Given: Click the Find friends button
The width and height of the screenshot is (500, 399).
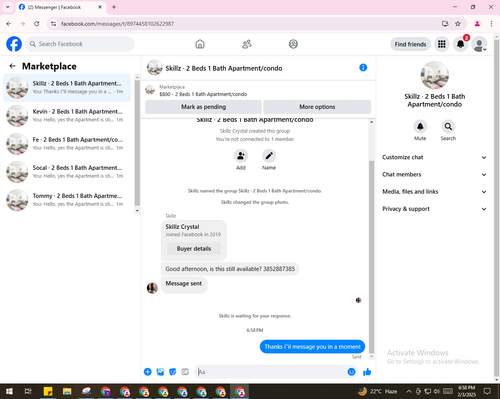Looking at the screenshot, I should point(410,44).
